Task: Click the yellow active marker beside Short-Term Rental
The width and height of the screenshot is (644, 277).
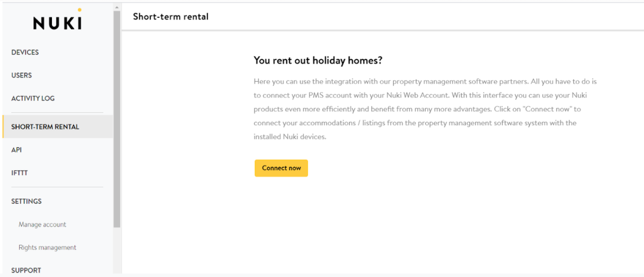Action: point(3,127)
